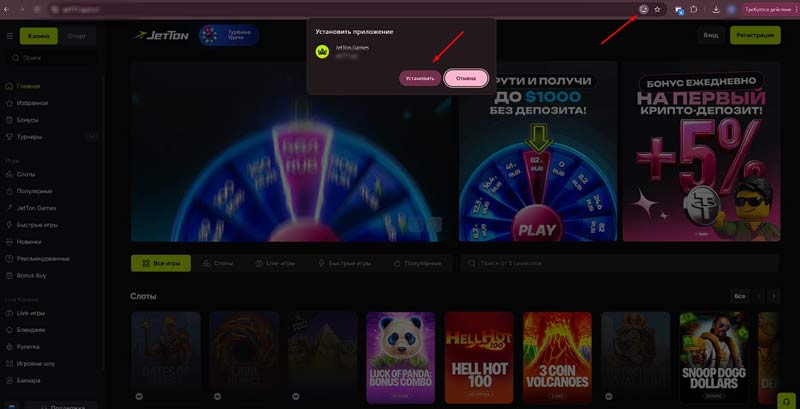
Task: Select the Слоты filter tab
Action: (x=218, y=264)
